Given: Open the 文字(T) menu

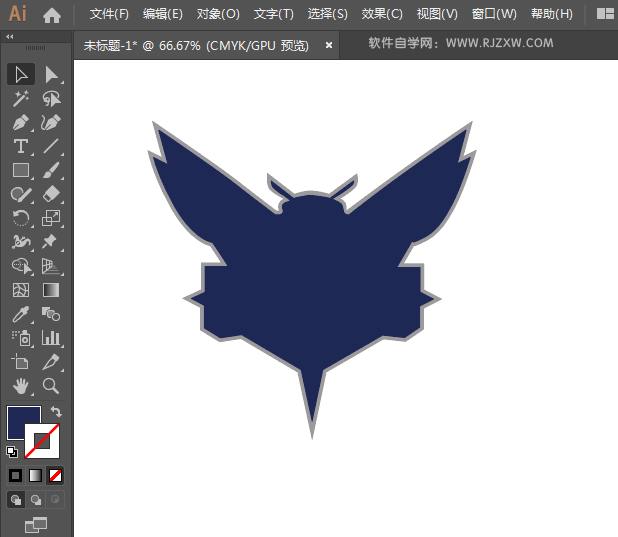Looking at the screenshot, I should click(274, 14).
